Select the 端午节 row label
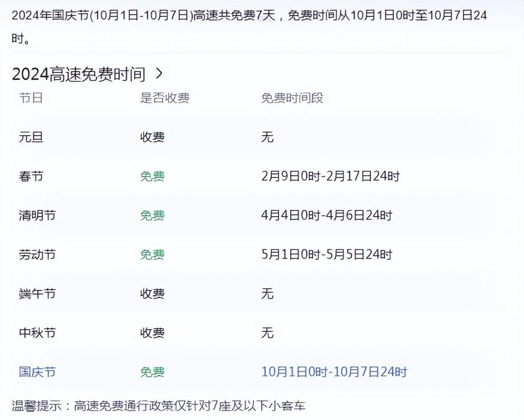This screenshot has height=420, width=524. [x=37, y=293]
